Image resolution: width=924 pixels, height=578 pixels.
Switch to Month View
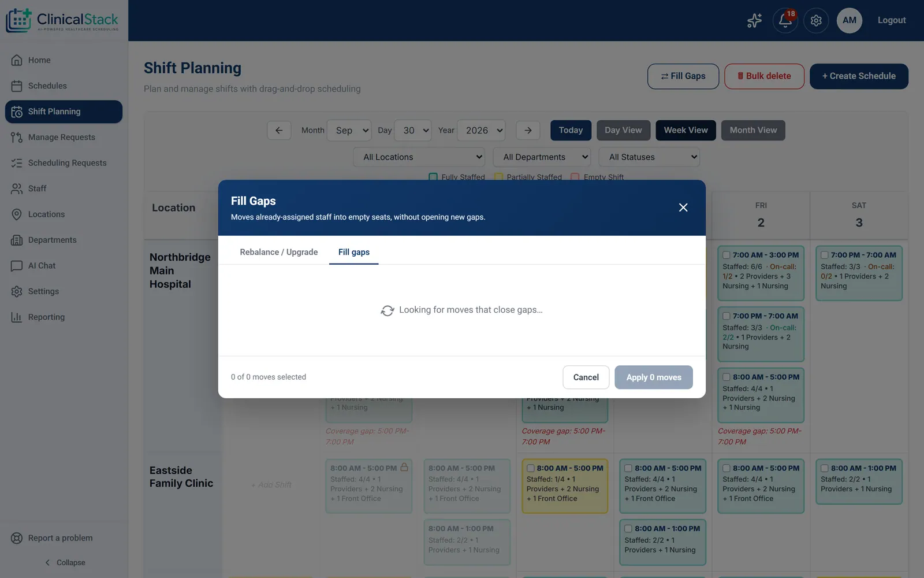753,130
